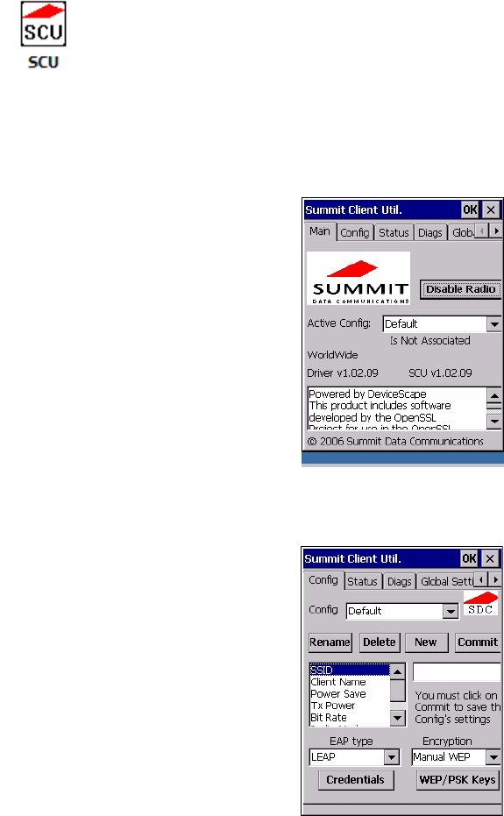Viewport: 504px width, 816px height.
Task: Click the Summit Data Communications logo
Action: tap(358, 278)
